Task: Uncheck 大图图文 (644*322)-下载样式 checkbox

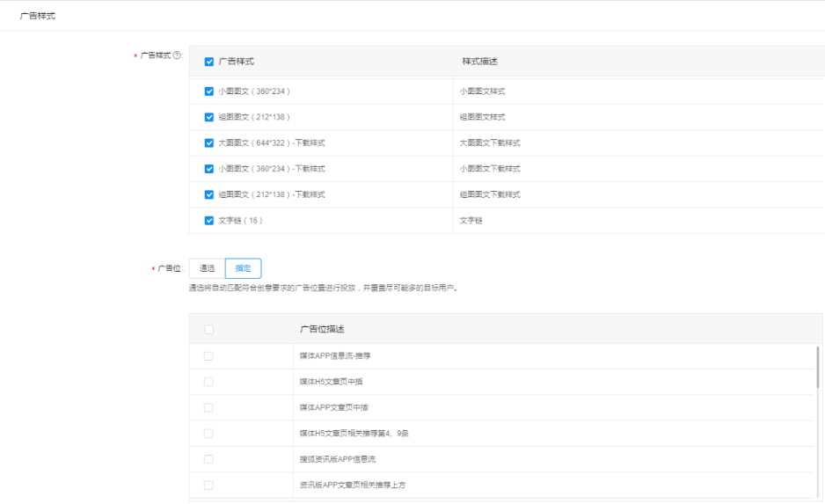Action: pos(208,143)
